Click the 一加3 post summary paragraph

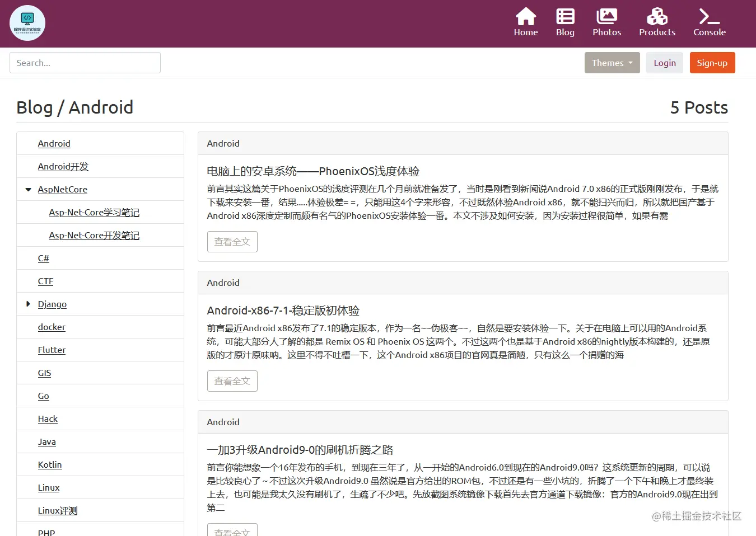463,487
